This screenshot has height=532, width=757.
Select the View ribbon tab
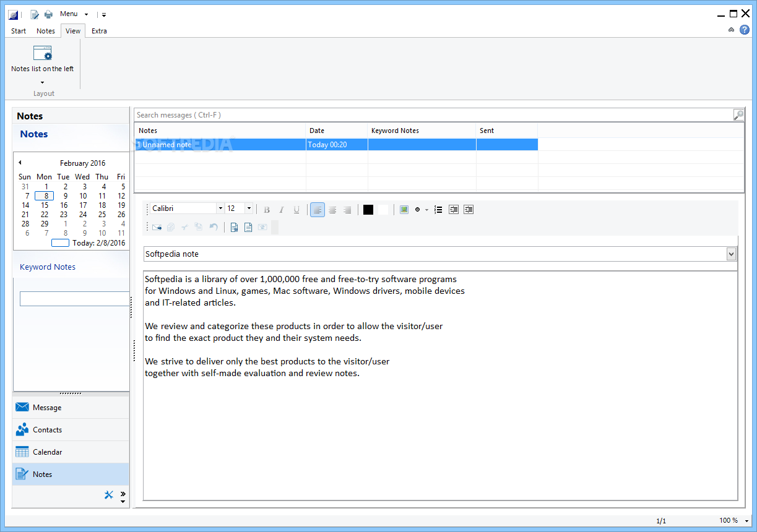[73, 31]
